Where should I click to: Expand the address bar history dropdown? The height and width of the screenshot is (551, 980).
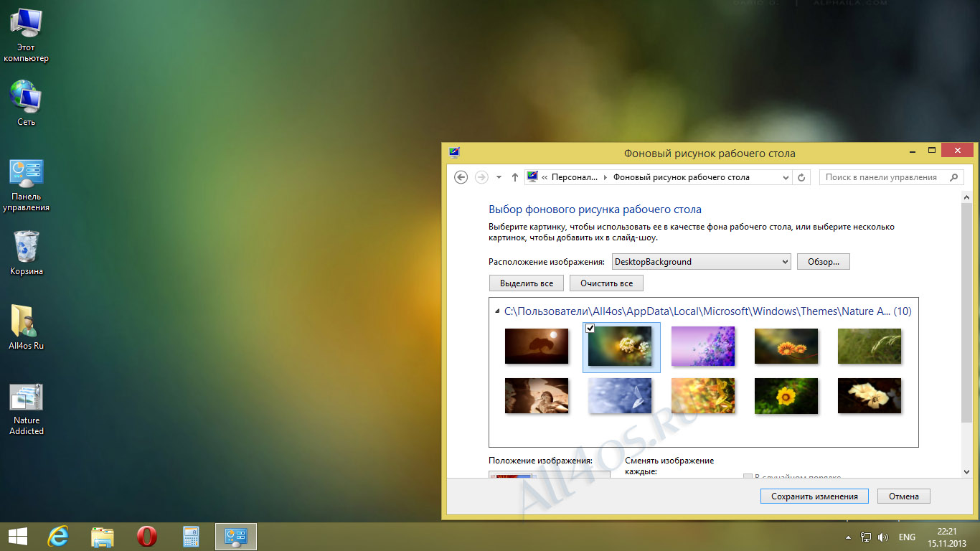[x=786, y=177]
